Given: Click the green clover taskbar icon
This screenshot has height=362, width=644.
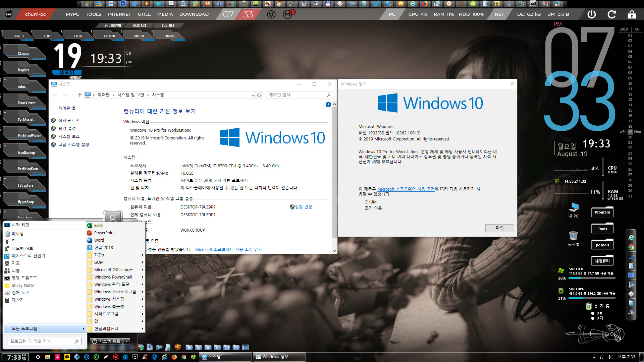Looking at the screenshot, I should coord(194,357).
